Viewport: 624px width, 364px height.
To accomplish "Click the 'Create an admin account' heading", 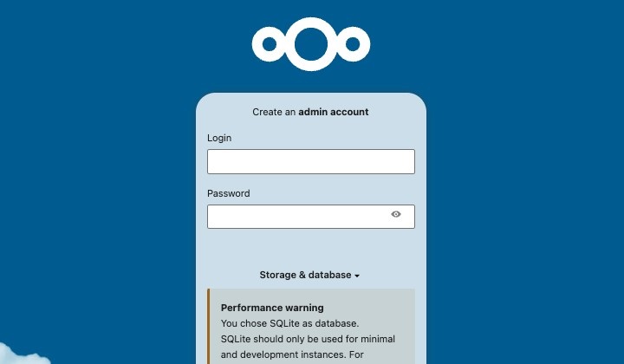I will point(310,112).
